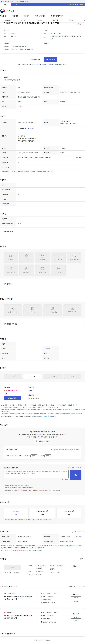Click the 자녀 학자금 지원 icon
Viewport: 85px width, 644px height.
click(x=74, y=257)
